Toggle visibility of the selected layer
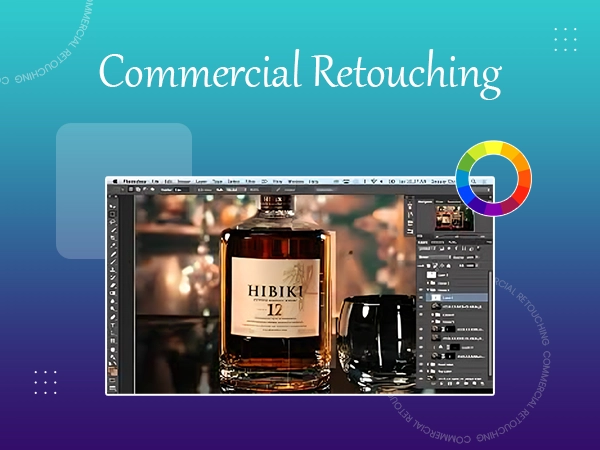Image resolution: width=600 pixels, height=450 pixels. point(420,299)
